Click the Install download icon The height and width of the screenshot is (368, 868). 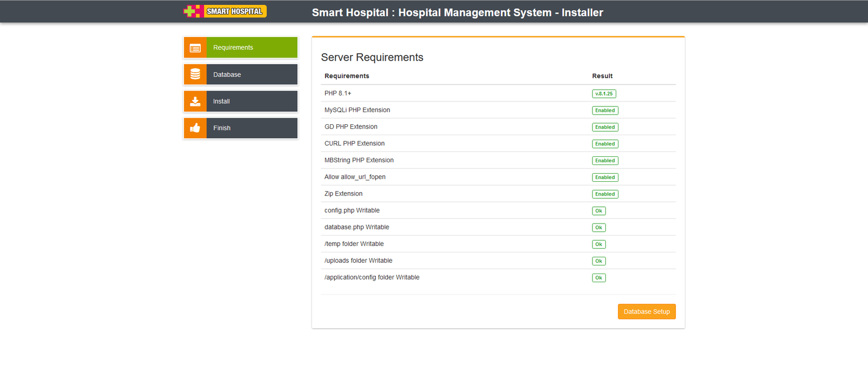click(x=195, y=101)
